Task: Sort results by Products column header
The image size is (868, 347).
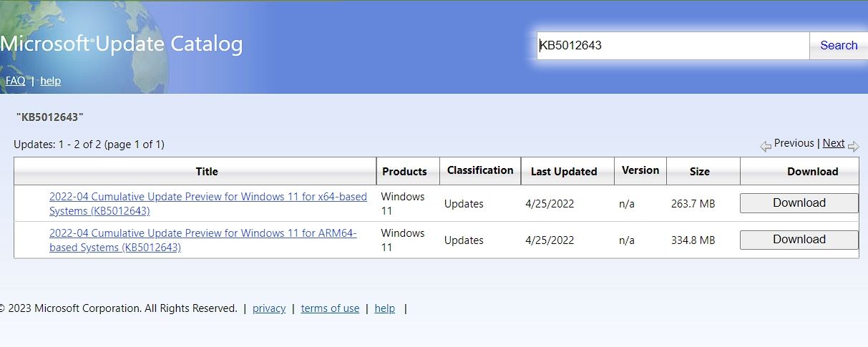Action: point(404,172)
